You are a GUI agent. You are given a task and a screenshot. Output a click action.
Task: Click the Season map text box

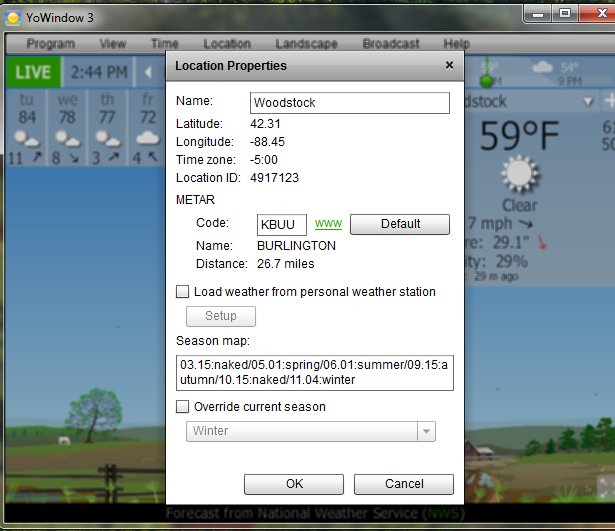pos(315,373)
